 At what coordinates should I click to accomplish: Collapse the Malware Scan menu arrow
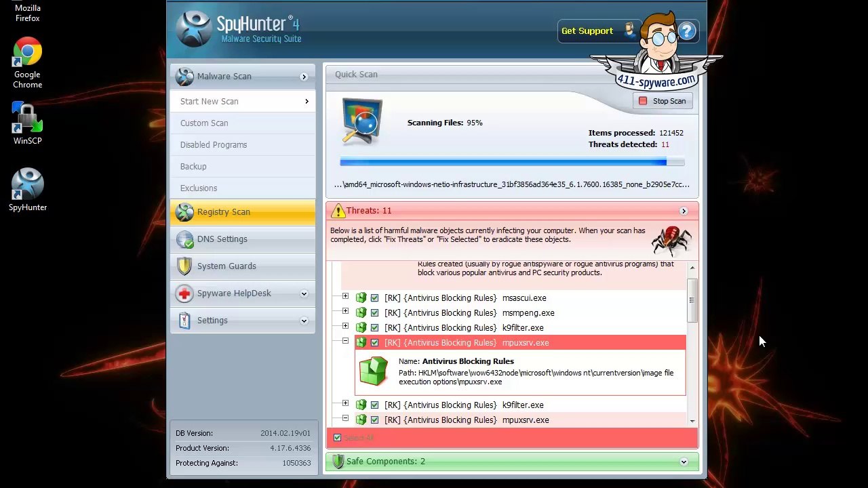304,77
